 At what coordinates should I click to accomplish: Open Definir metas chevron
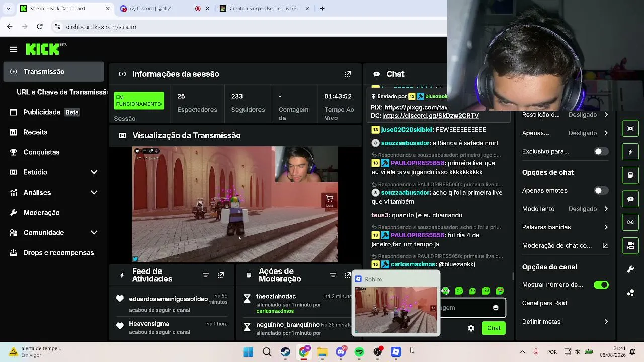(x=606, y=322)
